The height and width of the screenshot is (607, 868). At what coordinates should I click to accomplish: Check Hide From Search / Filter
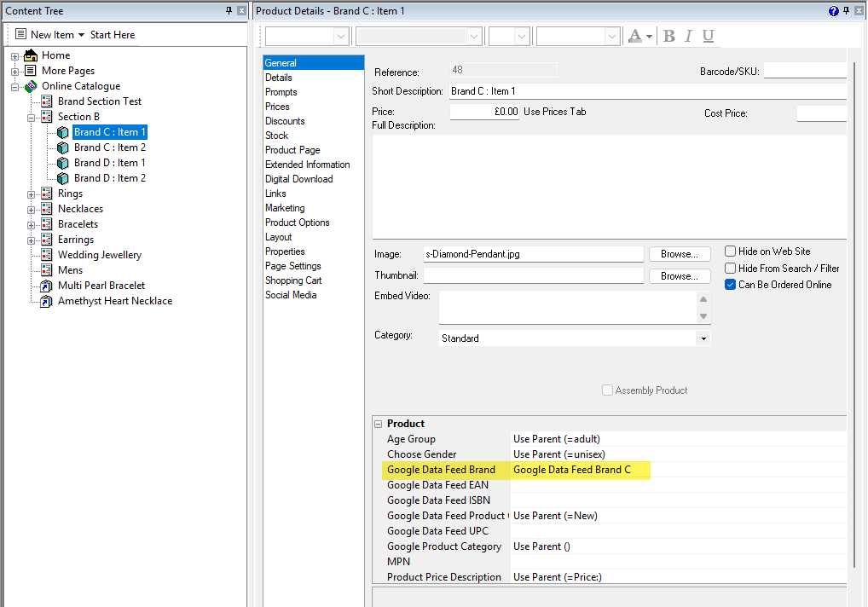730,269
